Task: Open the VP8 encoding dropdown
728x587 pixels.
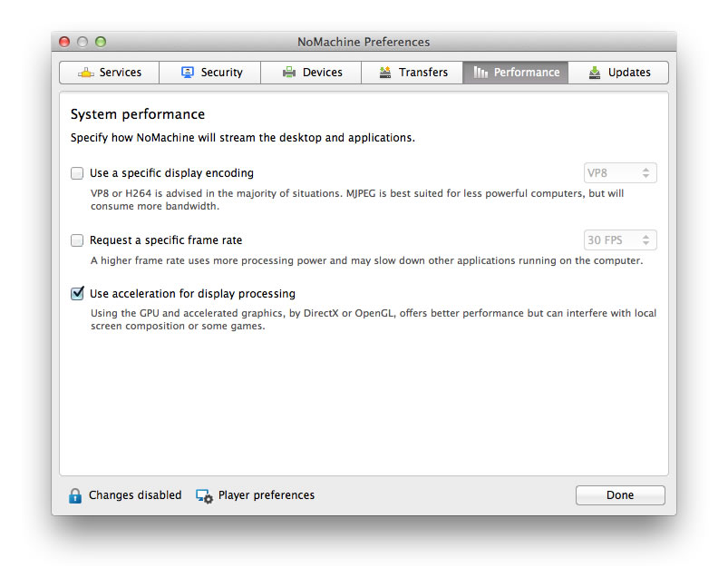Action: pos(620,173)
